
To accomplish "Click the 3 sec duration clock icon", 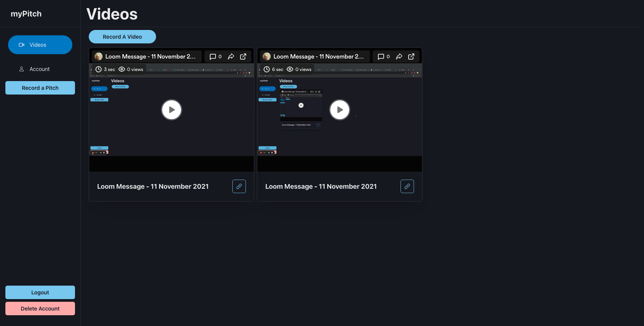I will pos(99,69).
